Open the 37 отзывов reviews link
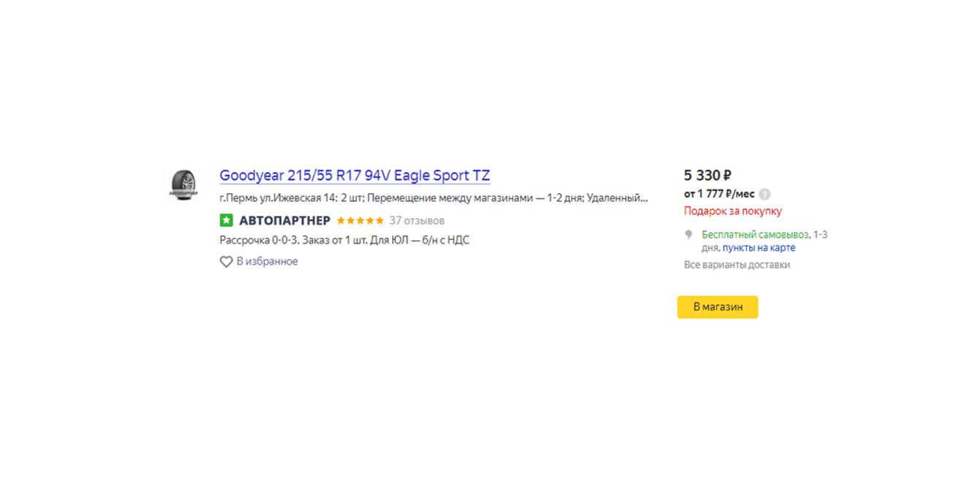 point(417,220)
